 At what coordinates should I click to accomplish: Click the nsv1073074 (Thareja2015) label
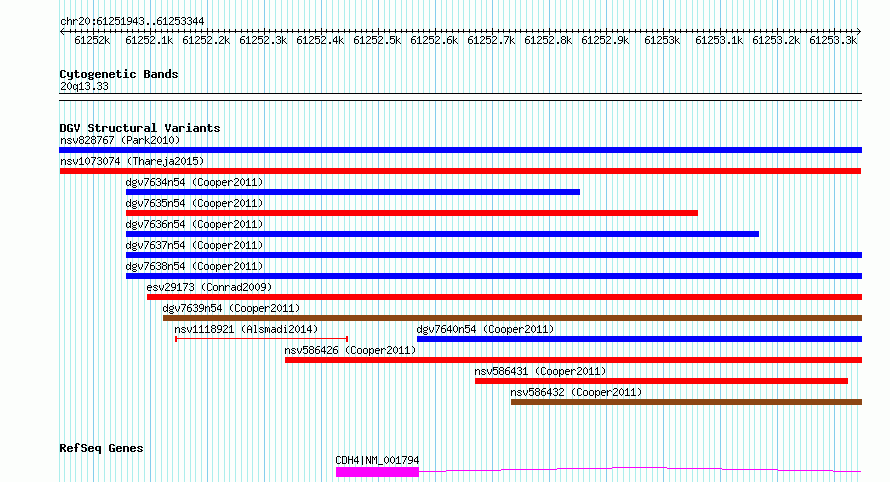(132, 161)
